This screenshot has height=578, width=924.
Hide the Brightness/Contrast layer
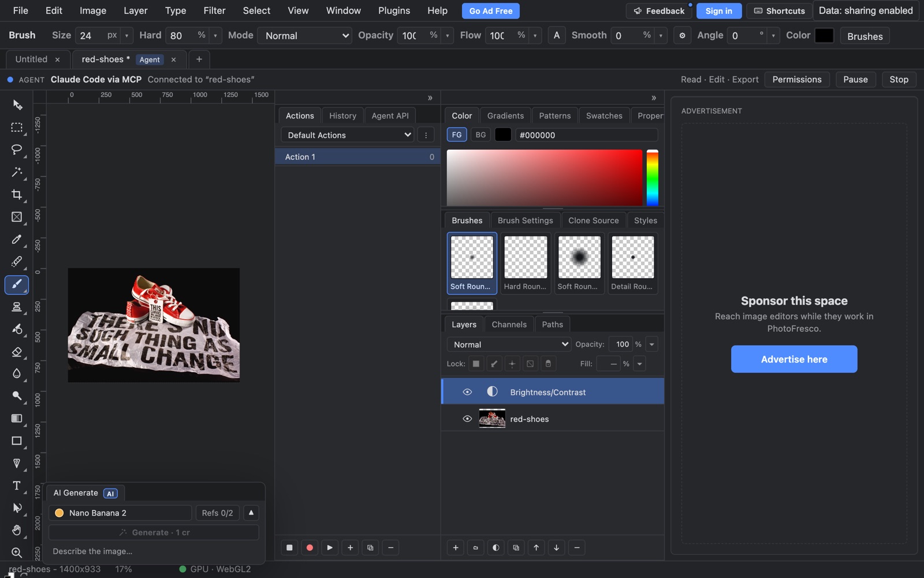point(467,392)
